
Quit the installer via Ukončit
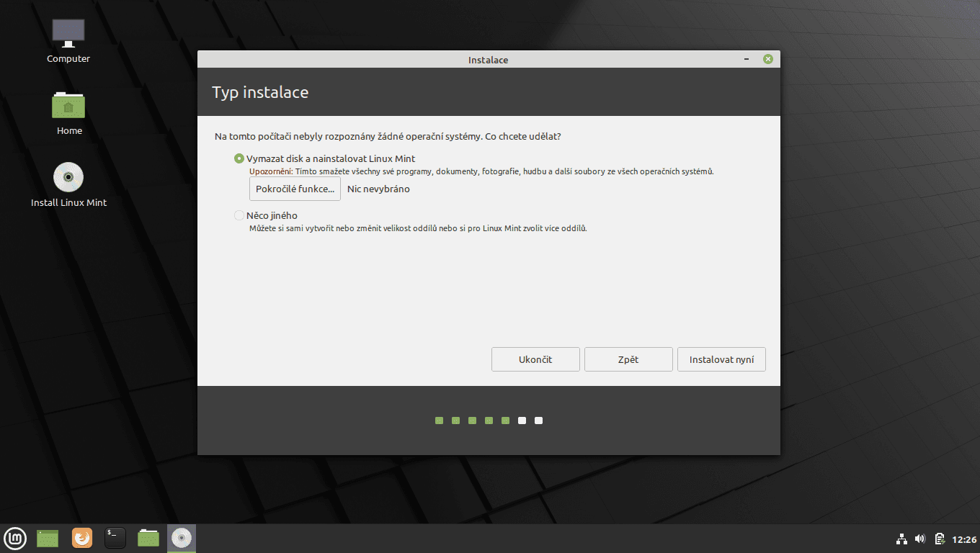pyautogui.click(x=535, y=359)
